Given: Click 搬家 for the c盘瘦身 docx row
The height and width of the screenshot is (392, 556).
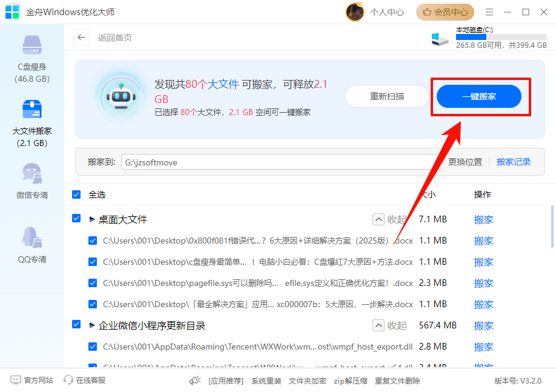Looking at the screenshot, I should click(484, 262).
